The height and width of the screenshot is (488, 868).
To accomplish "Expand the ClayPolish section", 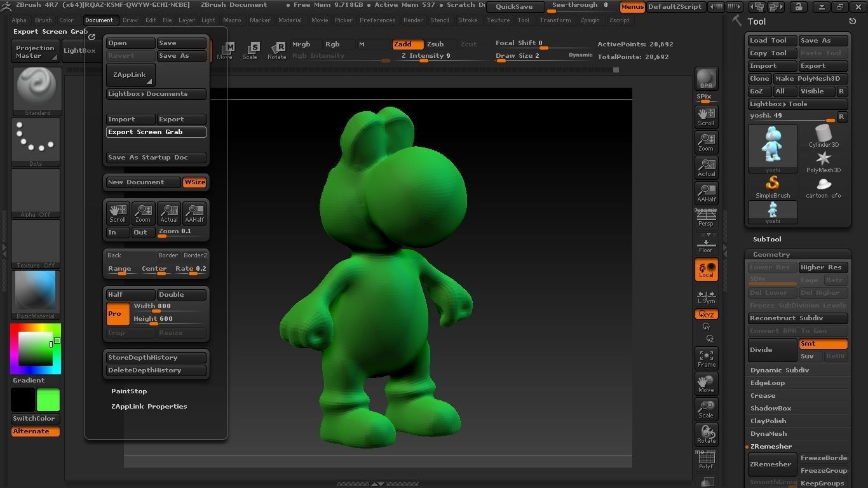I will click(768, 421).
